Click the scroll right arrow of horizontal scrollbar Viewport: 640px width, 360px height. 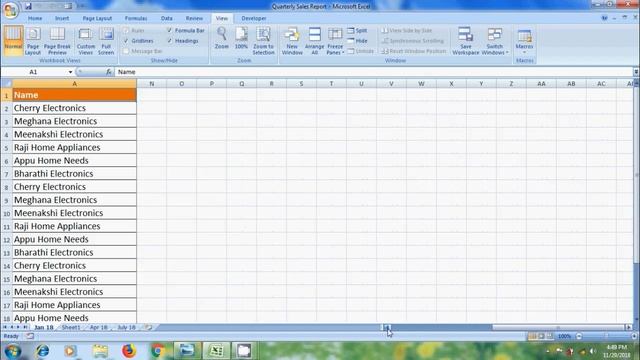click(x=629, y=327)
